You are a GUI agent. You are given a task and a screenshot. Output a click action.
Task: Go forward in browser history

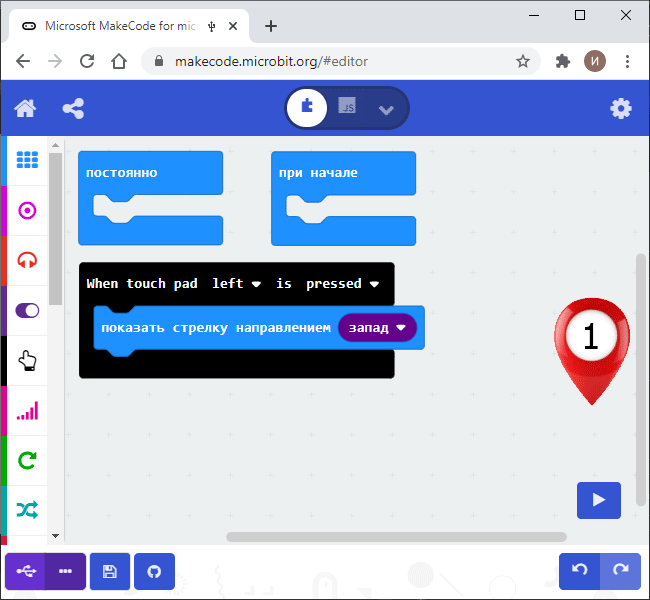(x=55, y=61)
